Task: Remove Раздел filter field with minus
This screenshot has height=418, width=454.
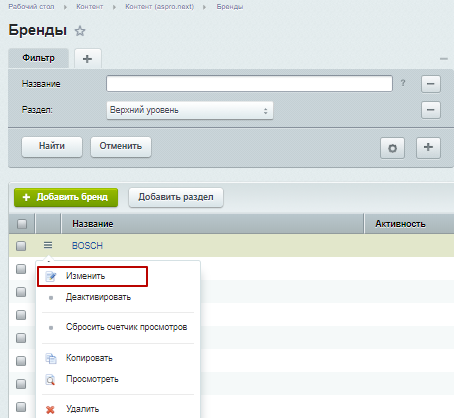Action: click(431, 110)
